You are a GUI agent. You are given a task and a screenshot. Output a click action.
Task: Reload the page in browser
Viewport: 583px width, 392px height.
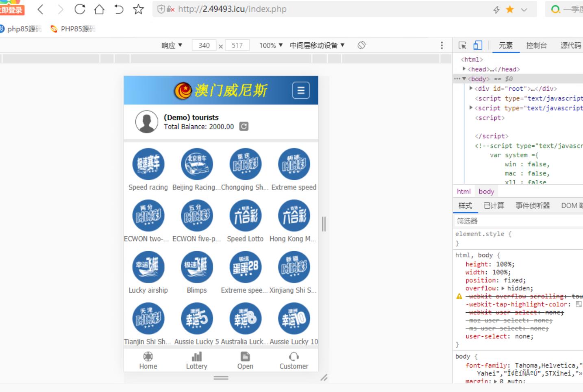point(80,9)
